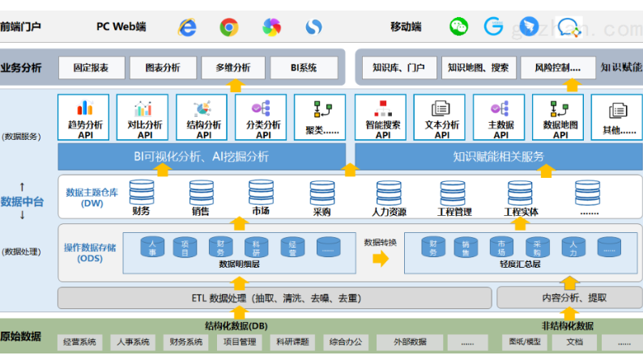The height and width of the screenshot is (364, 643).
Task: Click the 人力 cylinder in 轻度汇总层
Action: pyautogui.click(x=573, y=247)
